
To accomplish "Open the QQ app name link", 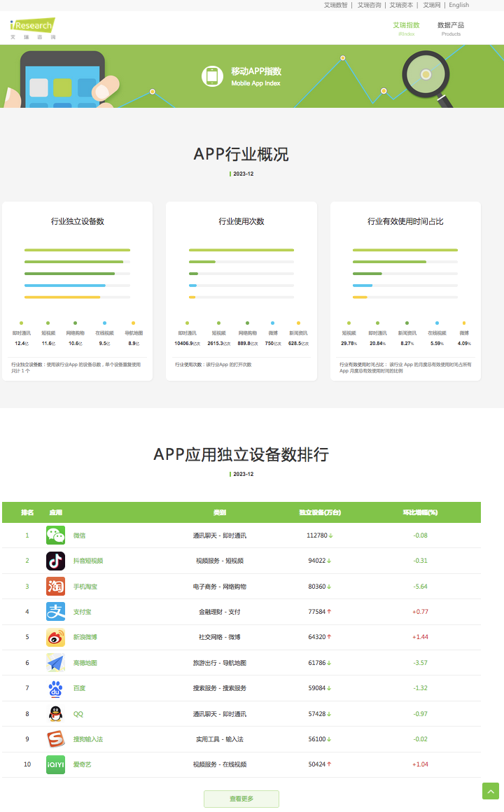I will click(78, 714).
